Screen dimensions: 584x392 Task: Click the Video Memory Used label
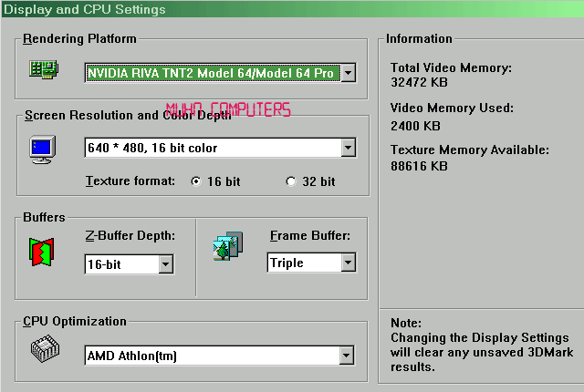tap(452, 108)
